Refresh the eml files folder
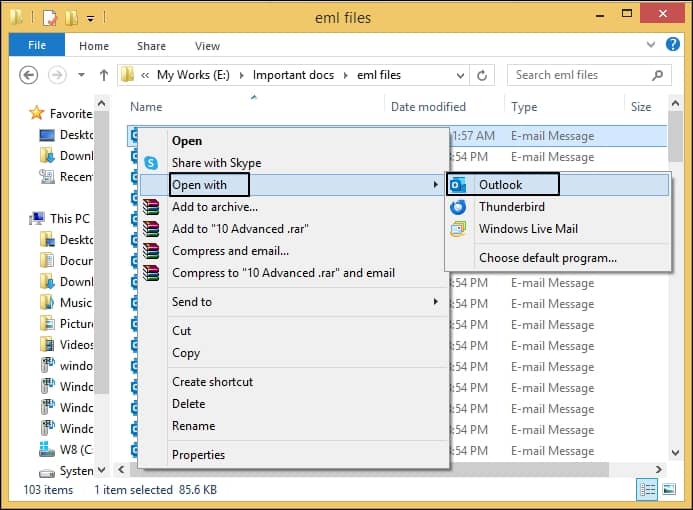 [x=482, y=76]
